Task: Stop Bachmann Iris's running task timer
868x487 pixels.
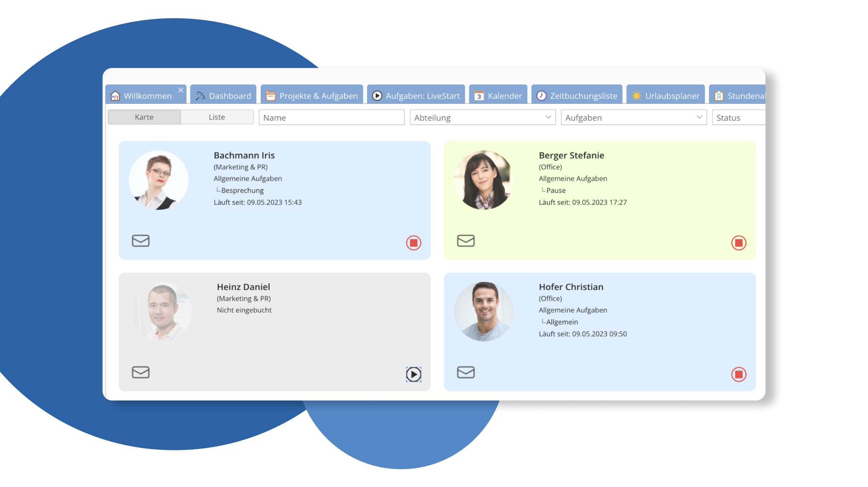Action: coord(413,243)
